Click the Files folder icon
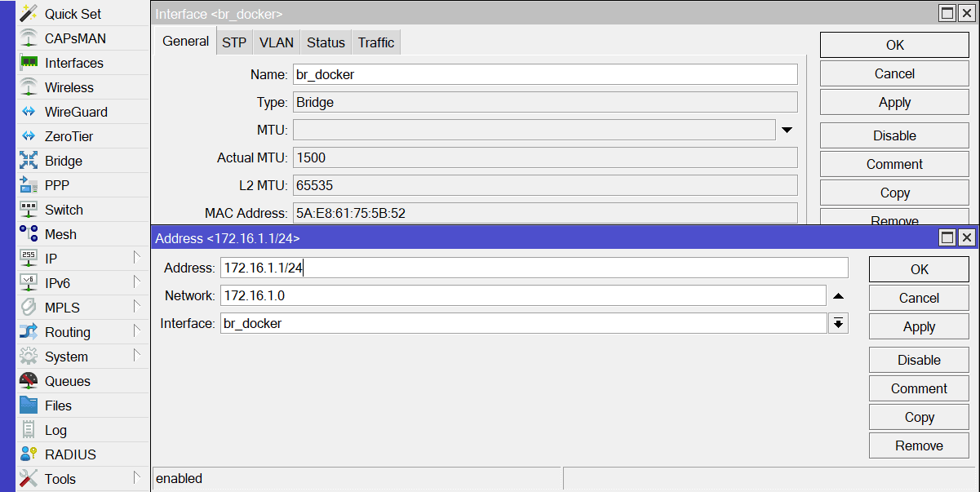 click(x=29, y=406)
